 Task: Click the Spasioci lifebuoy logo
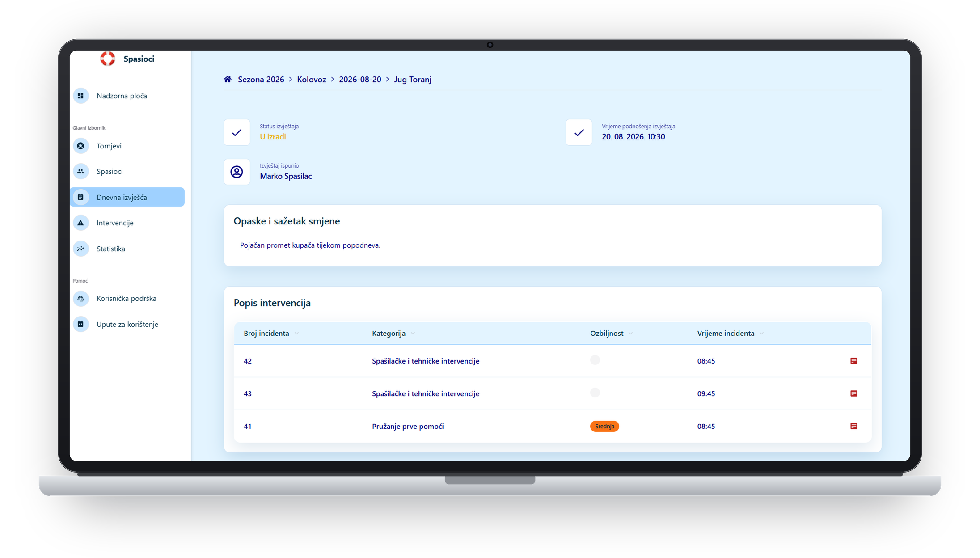pyautogui.click(x=108, y=59)
